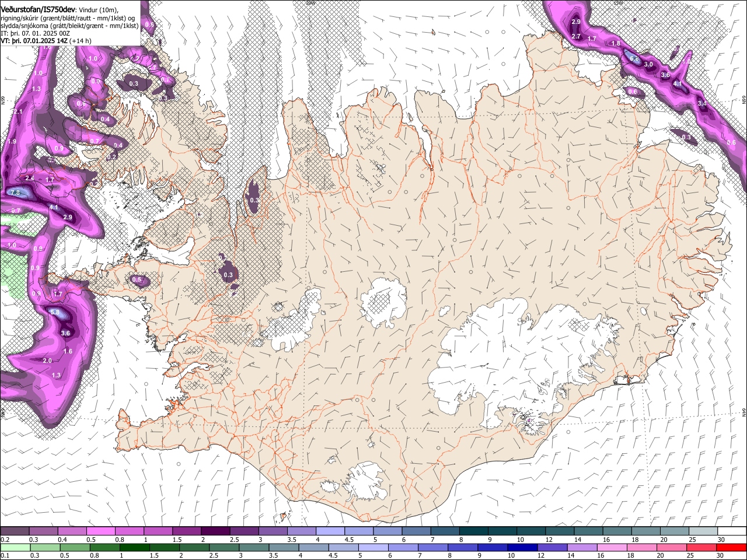
Task: Click the 2.0 precipitation value
Action: coord(47,360)
